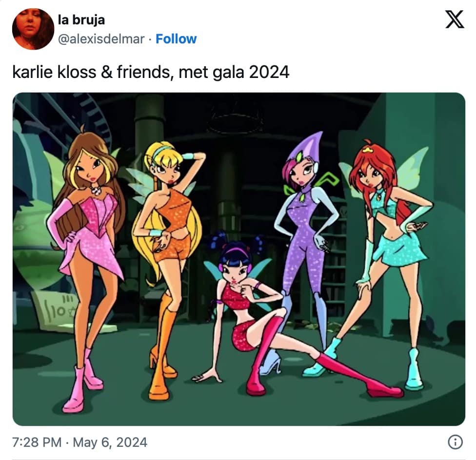Viewport: 476px width, 460px height.
Task: Click the @alexisdelmar handle
Action: pyautogui.click(x=101, y=39)
